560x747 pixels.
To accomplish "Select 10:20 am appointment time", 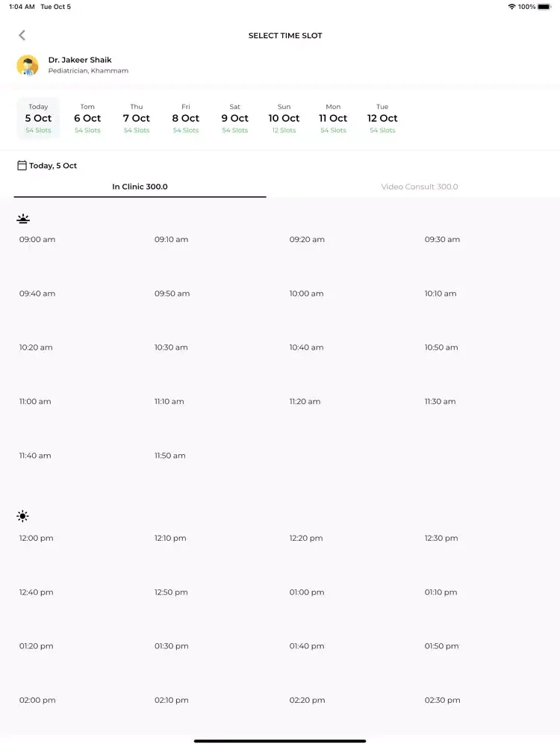I will pos(36,347).
